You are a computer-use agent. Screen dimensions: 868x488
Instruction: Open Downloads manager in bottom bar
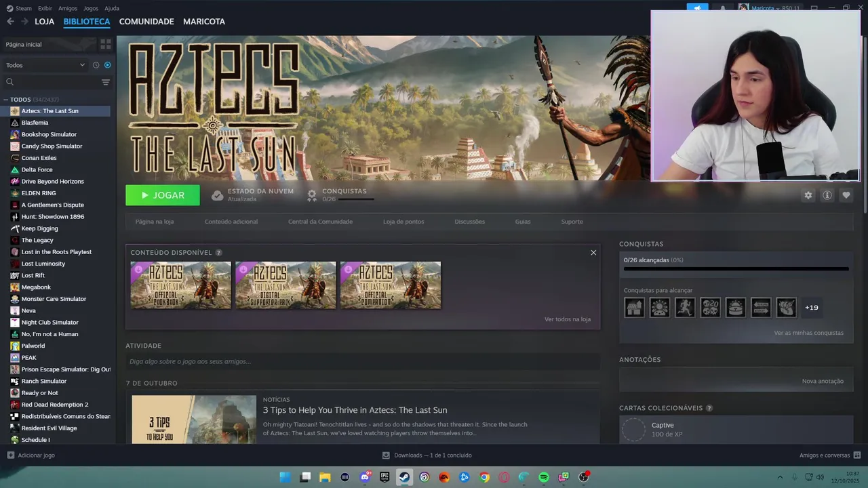pos(427,455)
